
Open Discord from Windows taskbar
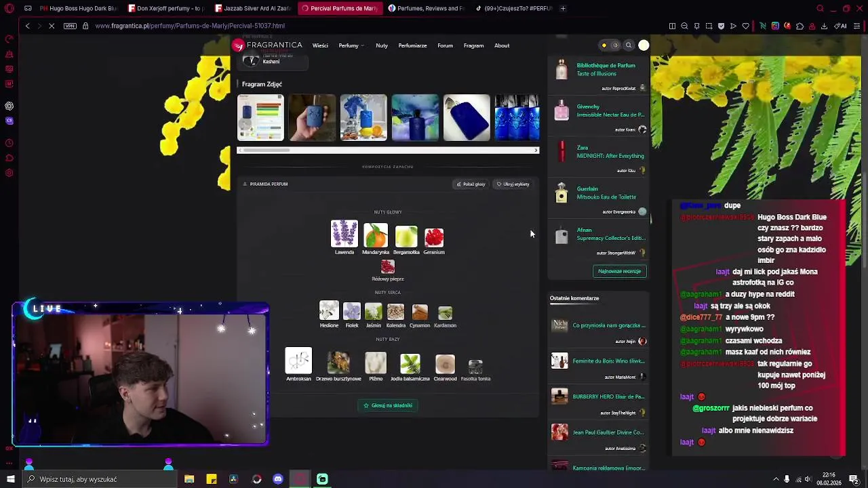278,479
